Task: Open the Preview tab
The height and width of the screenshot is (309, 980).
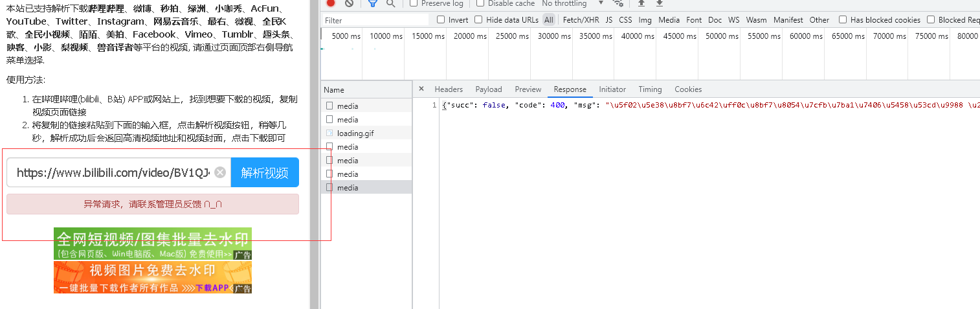Action: [528, 89]
